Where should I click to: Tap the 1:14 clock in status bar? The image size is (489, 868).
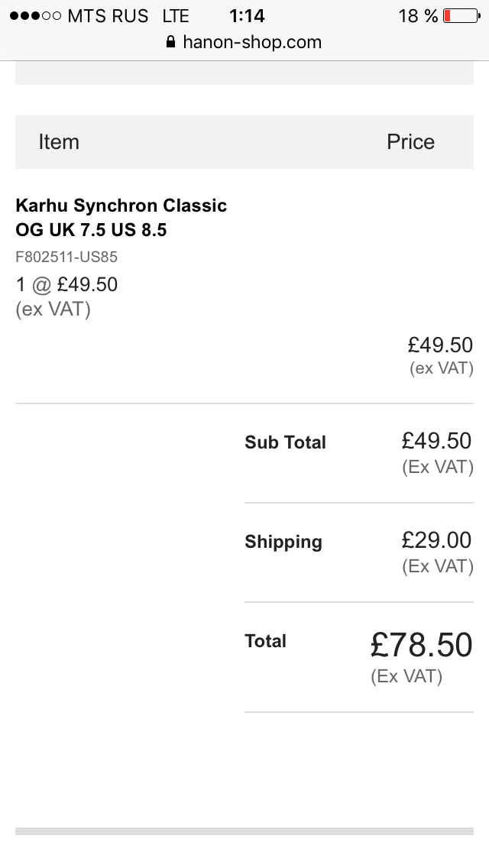tap(246, 15)
